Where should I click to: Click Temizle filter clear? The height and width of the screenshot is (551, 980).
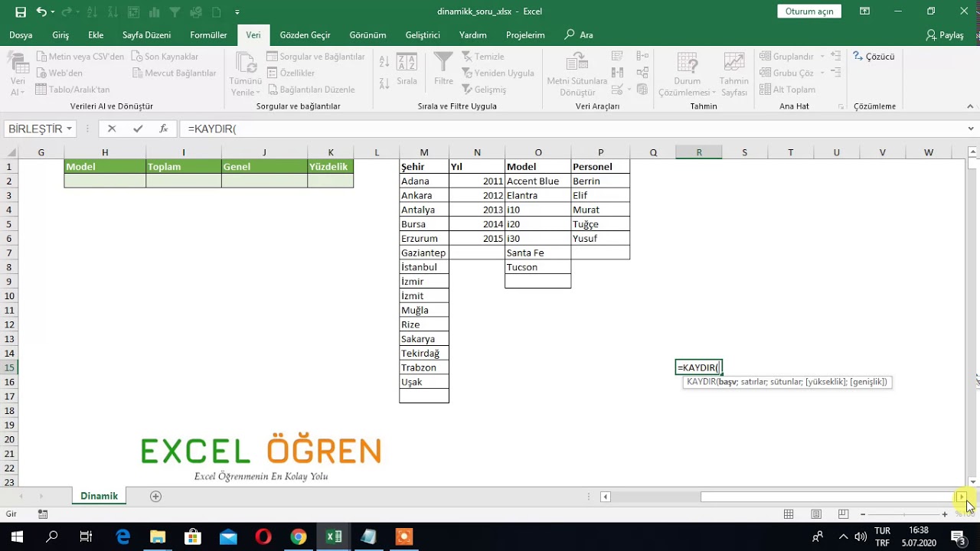(x=482, y=57)
